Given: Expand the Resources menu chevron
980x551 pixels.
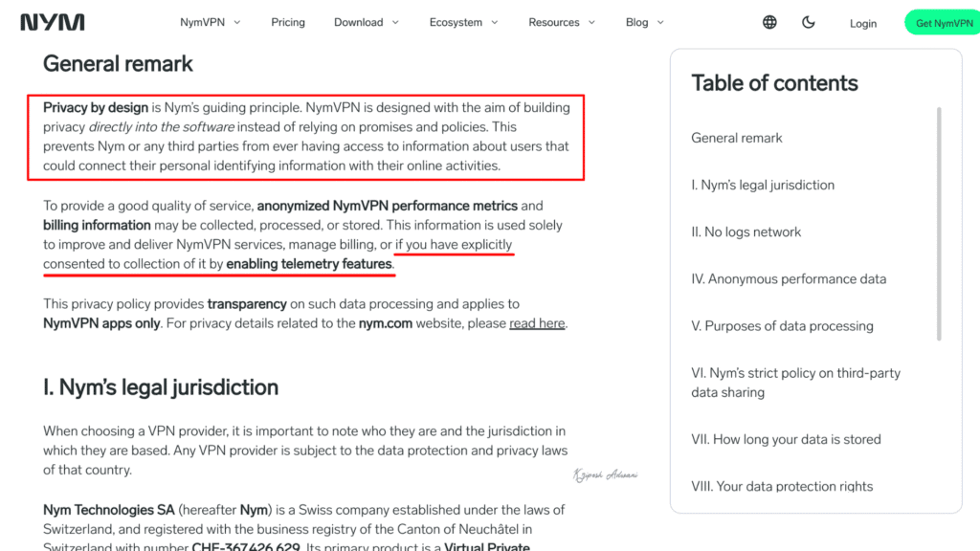Looking at the screenshot, I should point(591,23).
